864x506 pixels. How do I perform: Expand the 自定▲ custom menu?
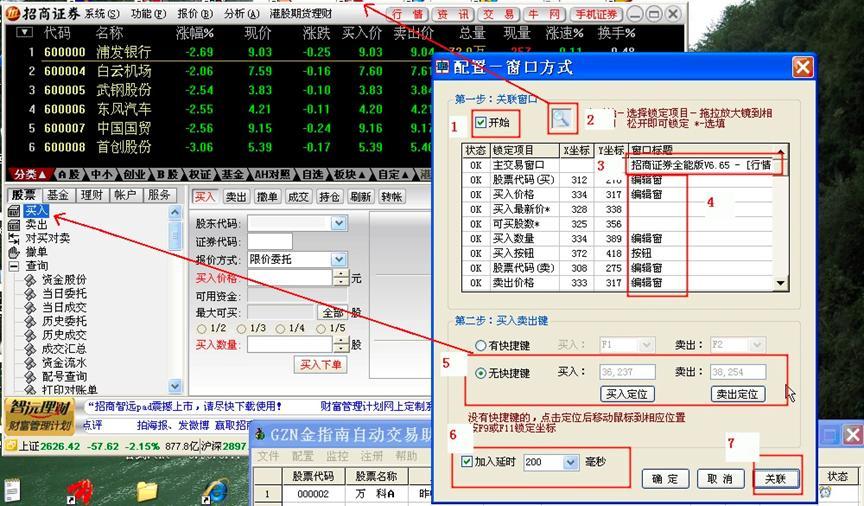point(394,174)
